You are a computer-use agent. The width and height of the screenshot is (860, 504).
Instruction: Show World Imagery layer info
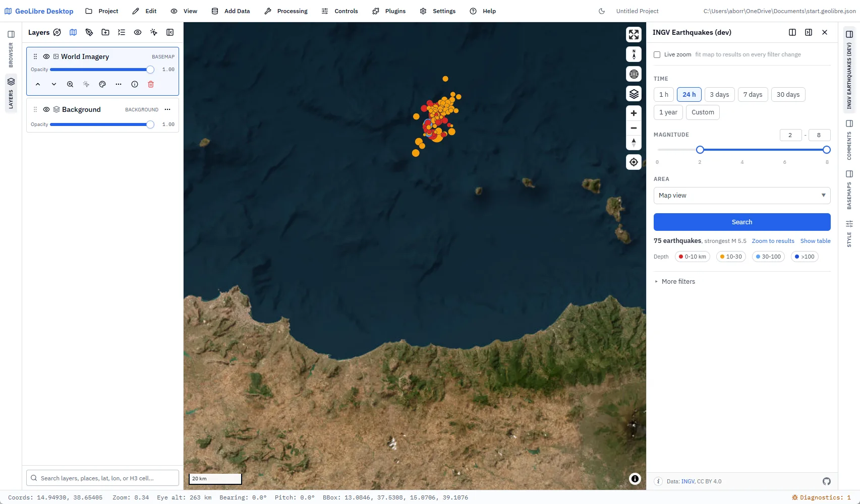pyautogui.click(x=135, y=84)
